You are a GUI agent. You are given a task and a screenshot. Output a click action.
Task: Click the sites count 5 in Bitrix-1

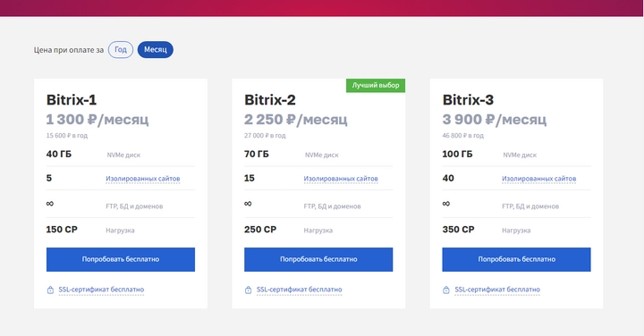click(49, 178)
